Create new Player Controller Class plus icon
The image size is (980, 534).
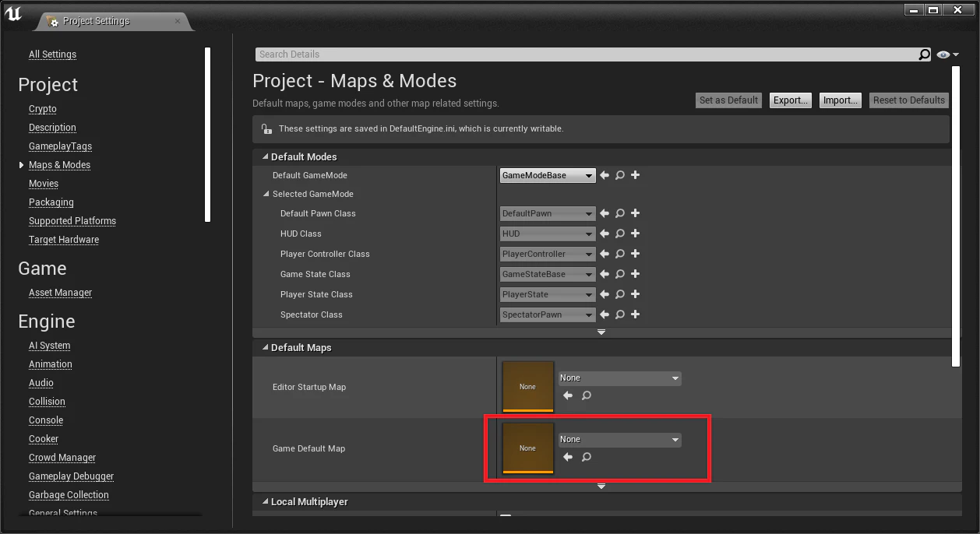636,254
